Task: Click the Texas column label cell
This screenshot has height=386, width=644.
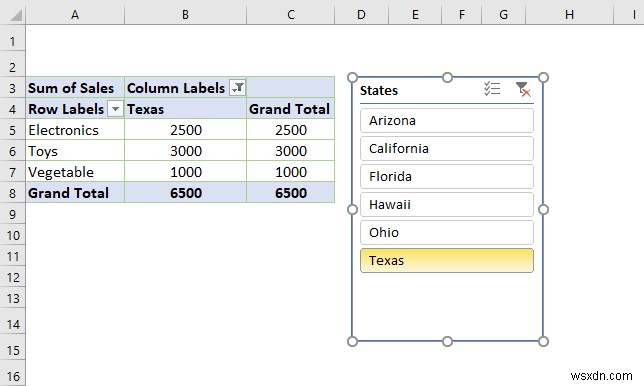Action: [185, 109]
